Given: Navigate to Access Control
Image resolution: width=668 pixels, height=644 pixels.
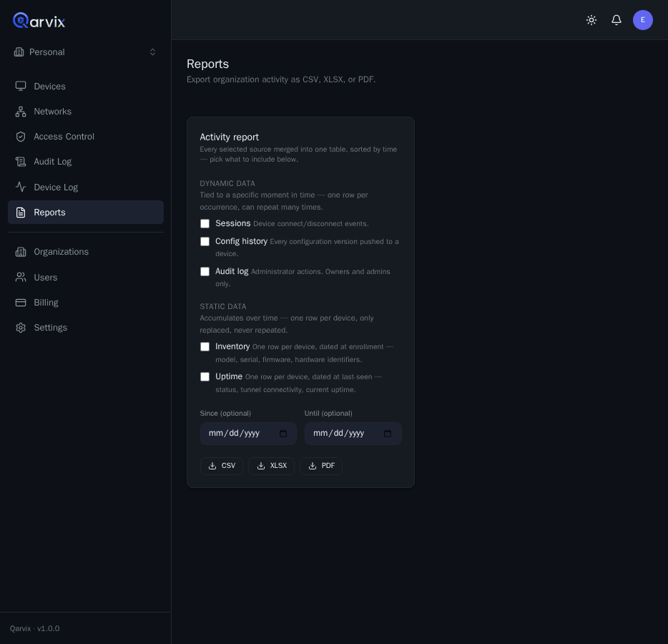Looking at the screenshot, I should [x=86, y=137].
